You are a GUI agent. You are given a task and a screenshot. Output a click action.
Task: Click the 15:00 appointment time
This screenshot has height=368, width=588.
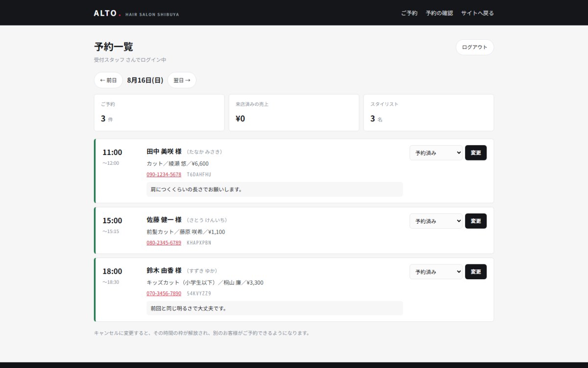click(x=112, y=220)
